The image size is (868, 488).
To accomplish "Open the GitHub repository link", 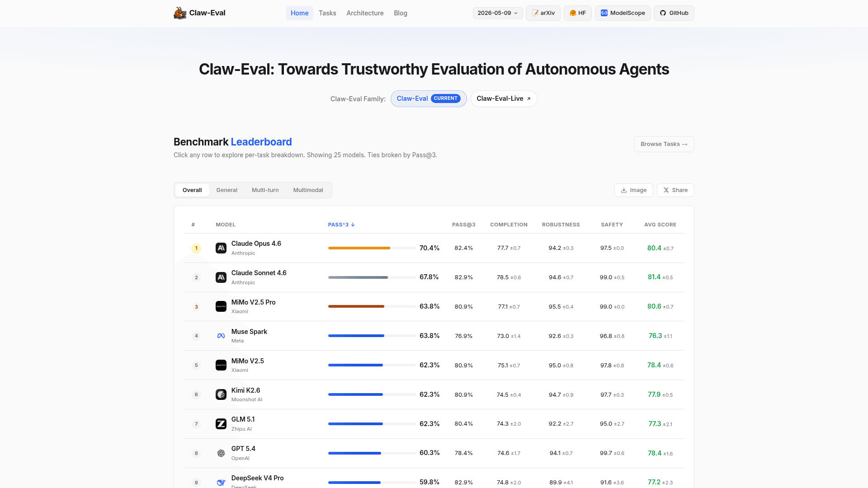I will 674,13.
